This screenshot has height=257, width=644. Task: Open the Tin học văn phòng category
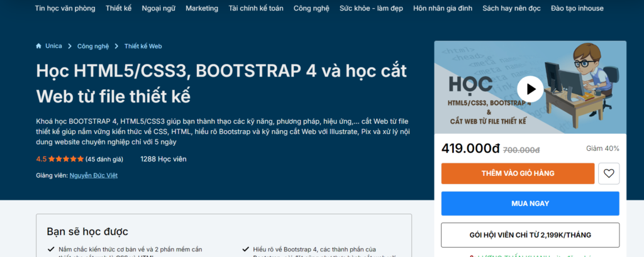click(x=65, y=8)
